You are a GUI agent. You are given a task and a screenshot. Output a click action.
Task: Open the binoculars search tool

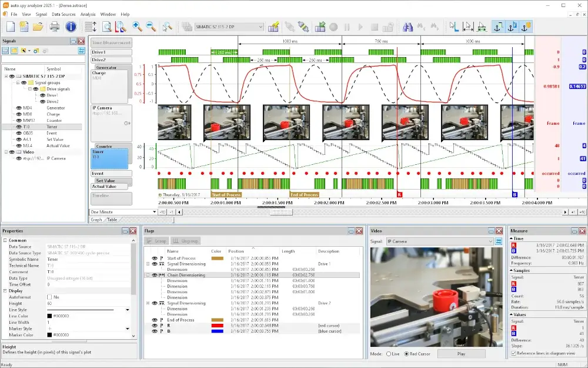pos(407,26)
